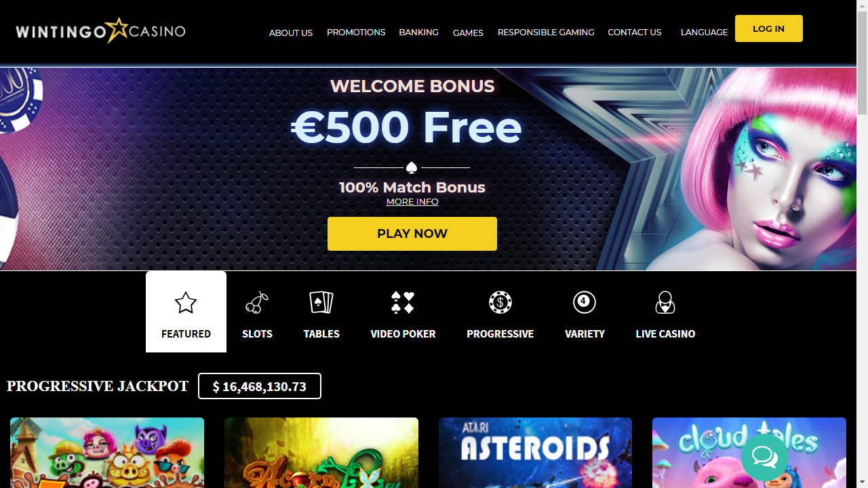The height and width of the screenshot is (488, 868).
Task: Choose the Tables playing cards icon
Action: point(321,302)
